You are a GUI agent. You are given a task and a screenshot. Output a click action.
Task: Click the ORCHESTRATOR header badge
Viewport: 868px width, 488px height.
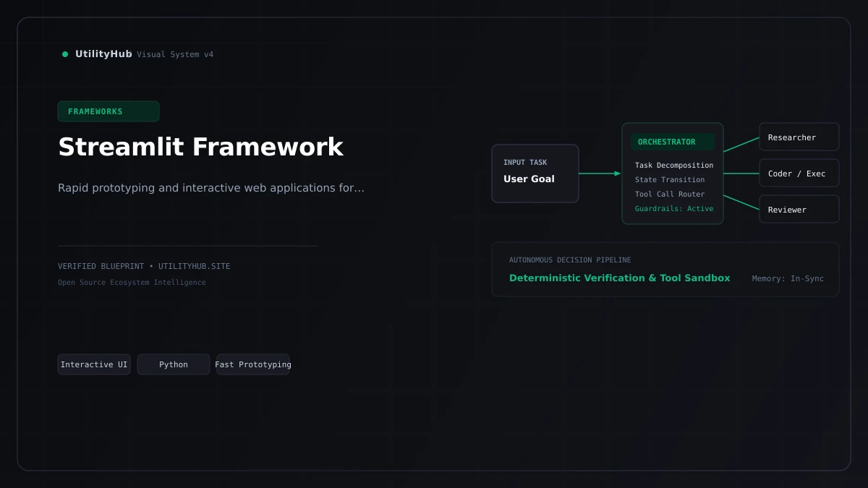pos(673,142)
